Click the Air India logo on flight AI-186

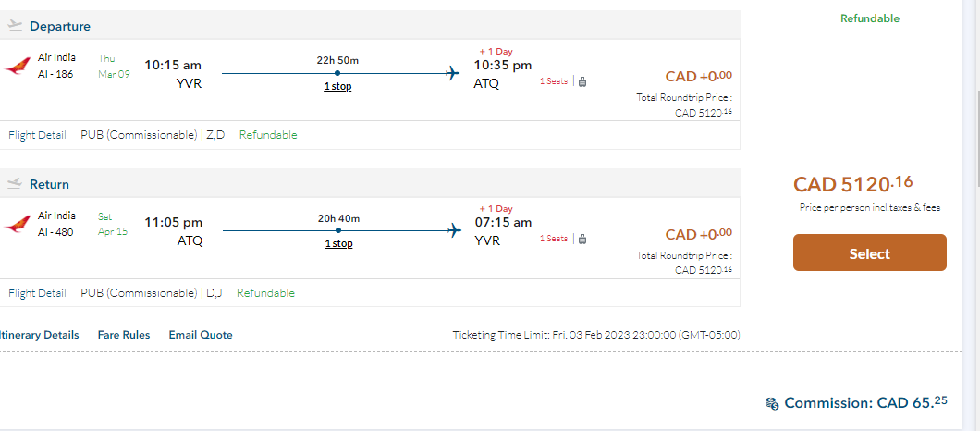pos(17,66)
